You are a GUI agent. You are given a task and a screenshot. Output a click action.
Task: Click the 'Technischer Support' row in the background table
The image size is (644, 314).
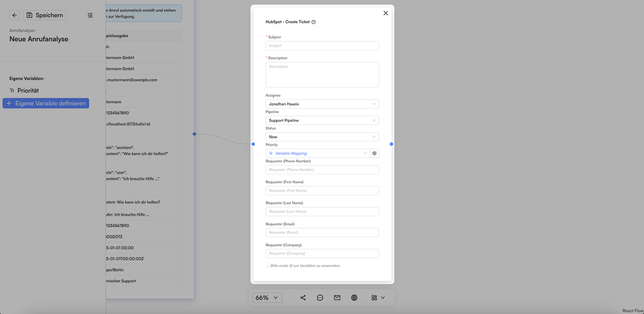coord(144,281)
